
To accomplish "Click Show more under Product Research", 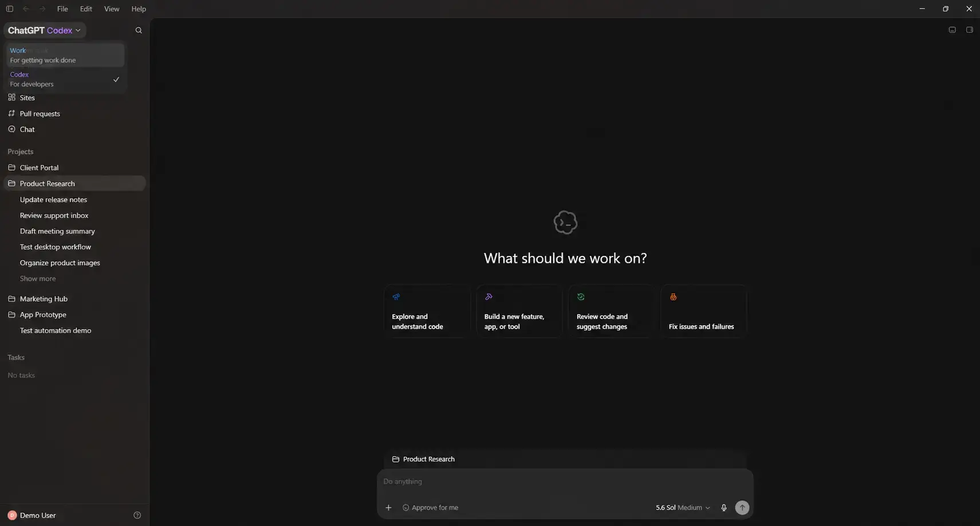I will pyautogui.click(x=38, y=279).
